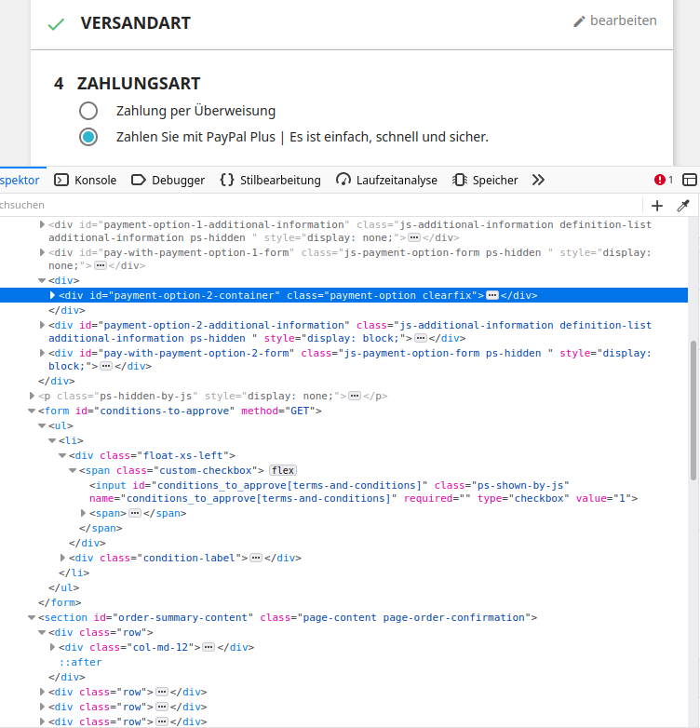Image resolution: width=700 pixels, height=728 pixels.
Task: Collapse the custom-checkbox span node
Action: (x=73, y=470)
